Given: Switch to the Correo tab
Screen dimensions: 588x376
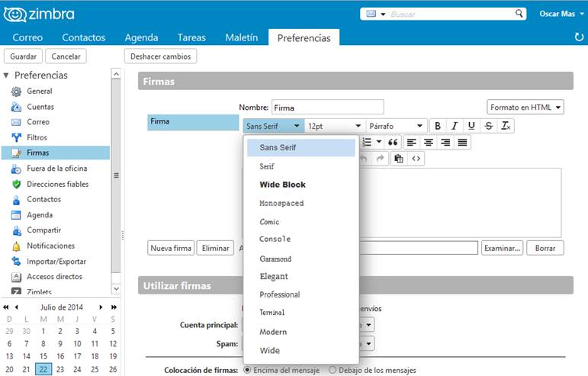Looking at the screenshot, I should click(27, 37).
